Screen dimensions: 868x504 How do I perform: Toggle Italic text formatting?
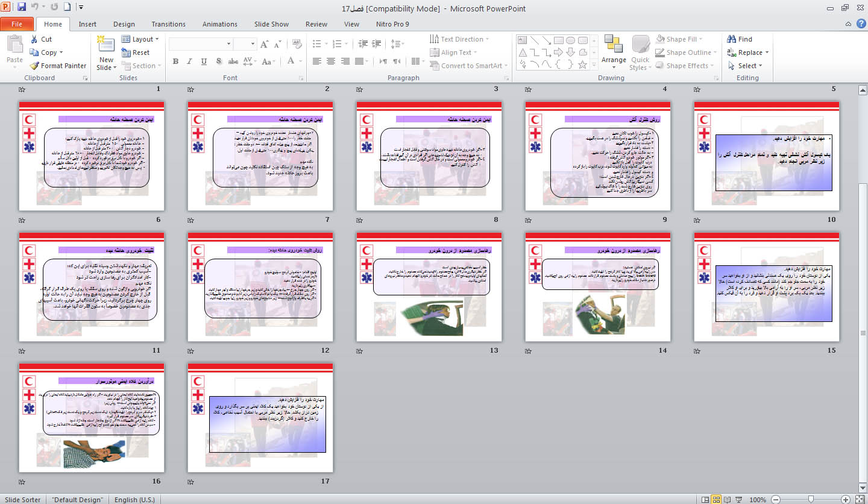pyautogui.click(x=189, y=61)
